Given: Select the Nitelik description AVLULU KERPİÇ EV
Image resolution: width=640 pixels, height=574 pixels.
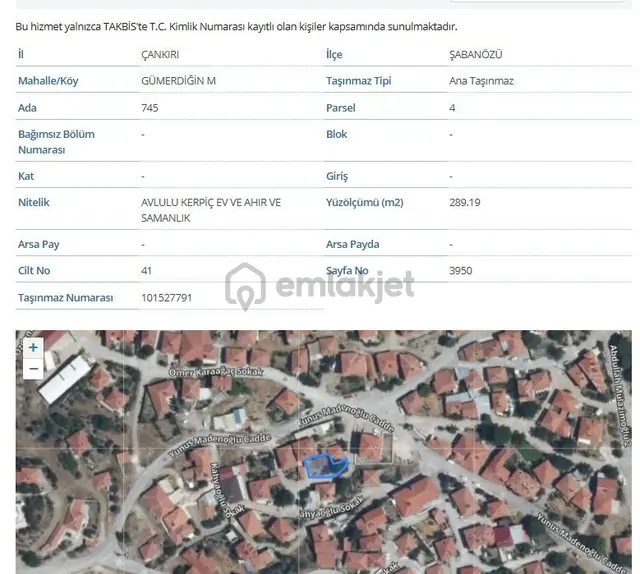Looking at the screenshot, I should point(211,210).
